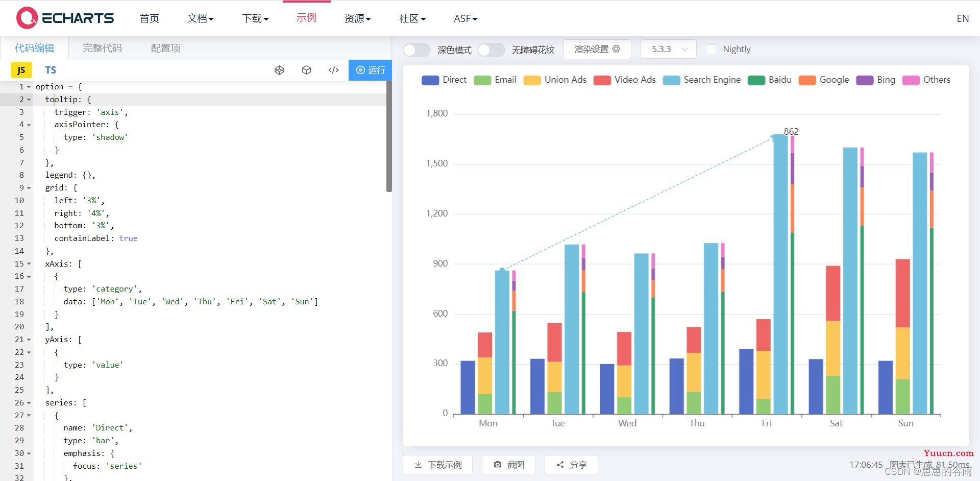Click code line "name: 'Direct',"

point(98,428)
